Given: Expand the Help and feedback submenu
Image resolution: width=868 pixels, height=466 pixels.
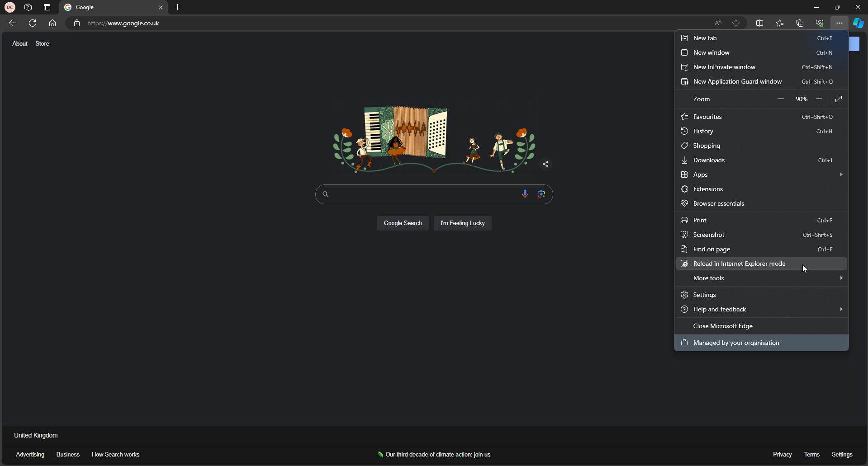Looking at the screenshot, I should (x=762, y=309).
